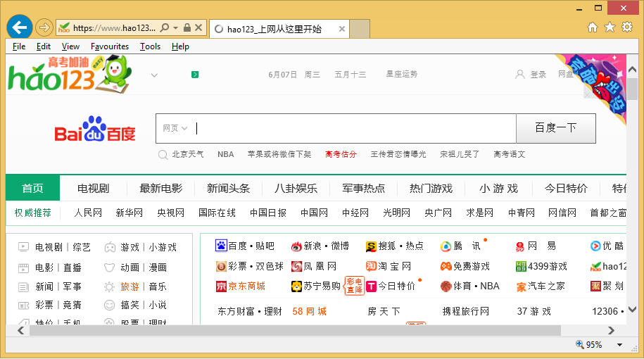Open the 中国日报 link
The height and width of the screenshot is (359, 644).
click(x=268, y=213)
